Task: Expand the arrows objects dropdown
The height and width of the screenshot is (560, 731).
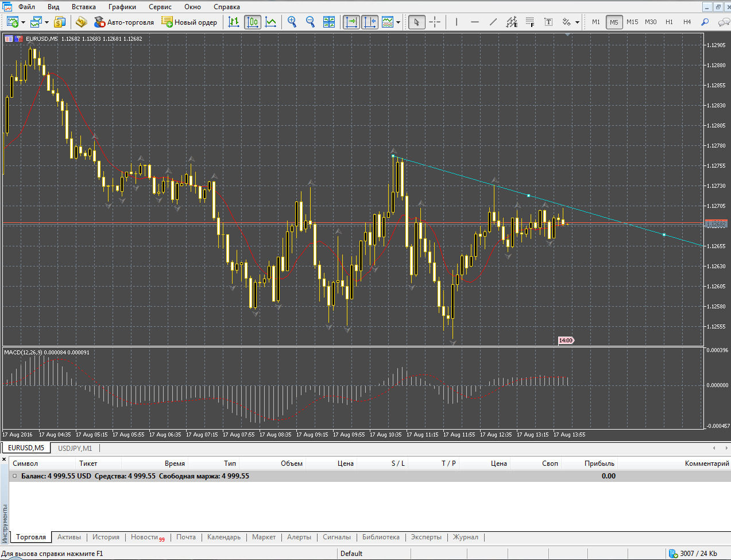Action: pos(577,22)
